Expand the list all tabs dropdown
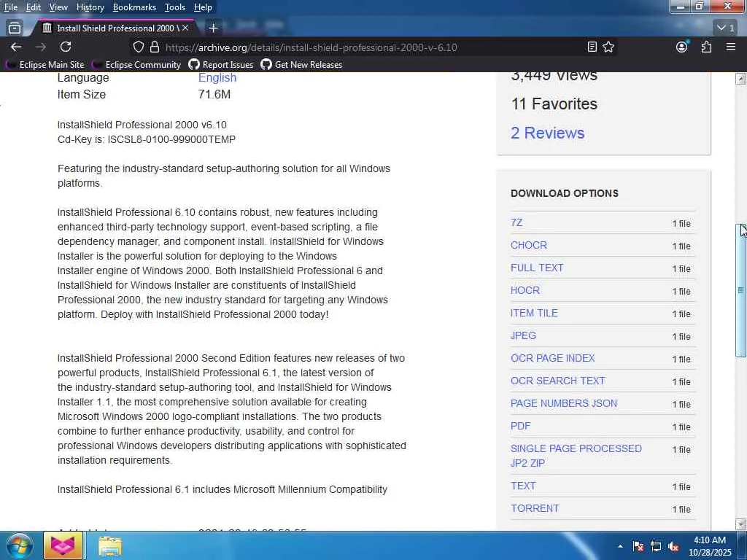This screenshot has height=560, width=747. point(727,28)
